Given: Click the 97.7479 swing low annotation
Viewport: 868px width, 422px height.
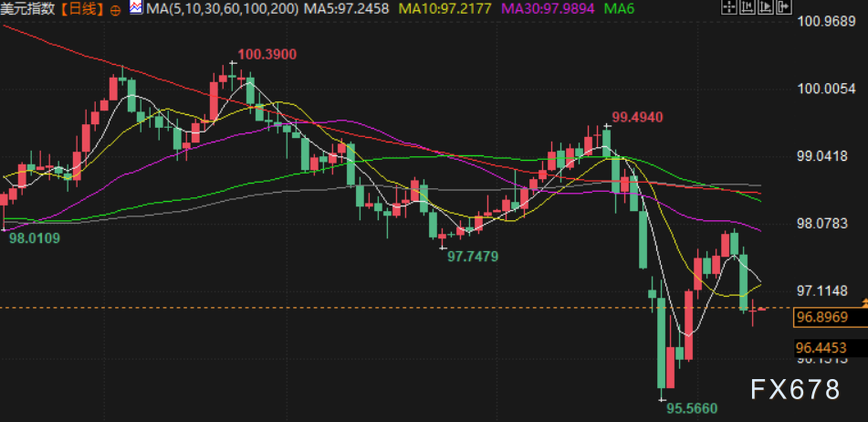Looking at the screenshot, I should [x=474, y=257].
